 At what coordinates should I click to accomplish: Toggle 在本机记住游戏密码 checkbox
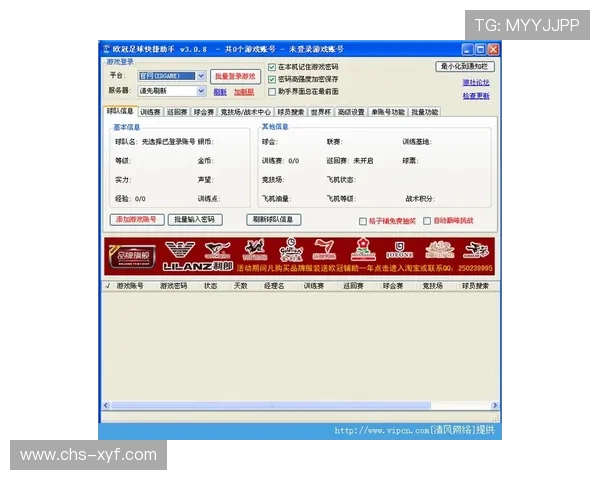271,66
